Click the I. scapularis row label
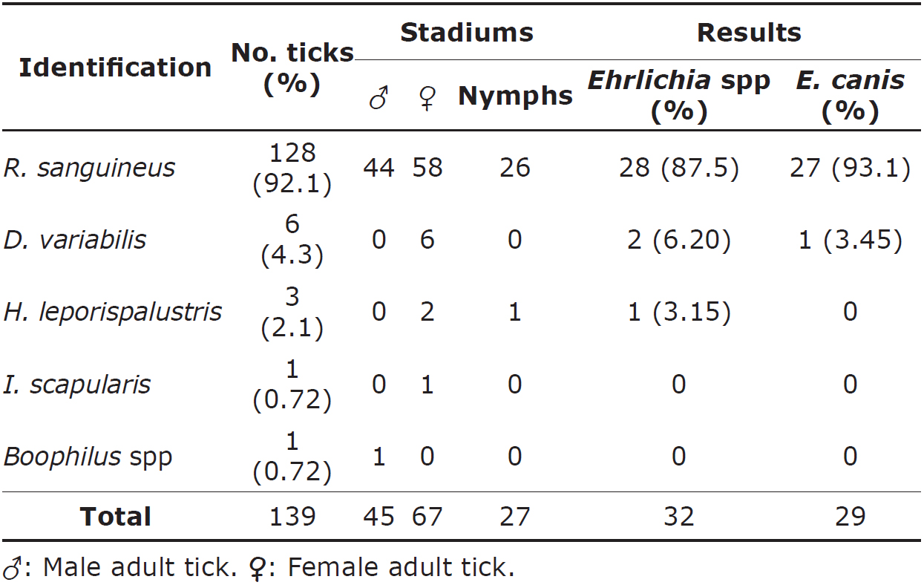 pos(77,385)
